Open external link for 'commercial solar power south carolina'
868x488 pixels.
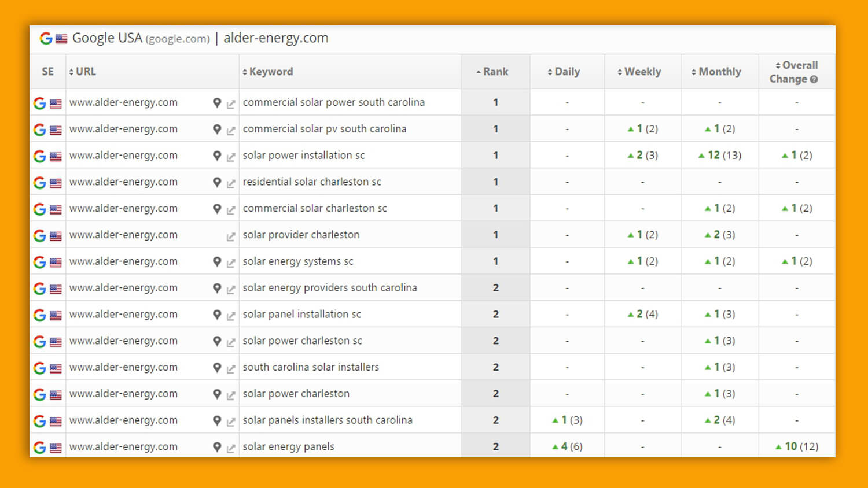click(x=231, y=104)
